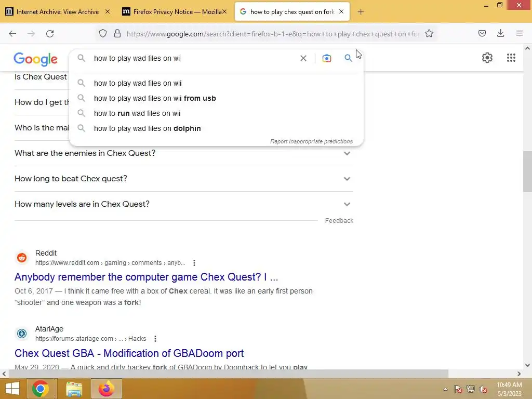Click the network tray icon
532x399 pixels.
[x=471, y=389]
